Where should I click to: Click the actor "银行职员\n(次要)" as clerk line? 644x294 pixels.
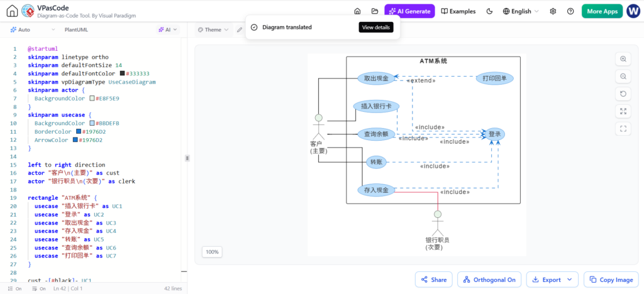[81, 182]
